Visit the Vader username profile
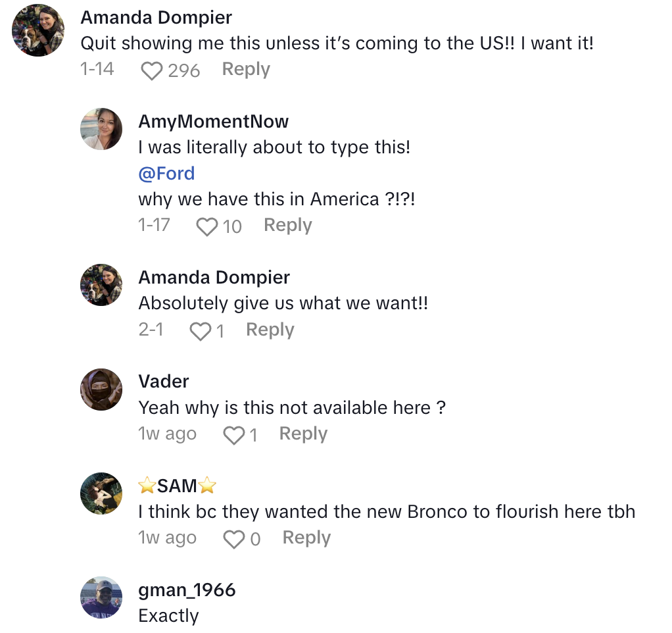 click(x=164, y=382)
